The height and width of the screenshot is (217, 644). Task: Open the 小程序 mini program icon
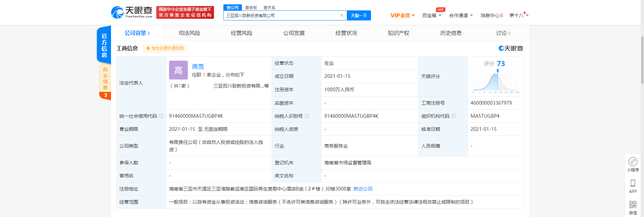click(x=633, y=162)
